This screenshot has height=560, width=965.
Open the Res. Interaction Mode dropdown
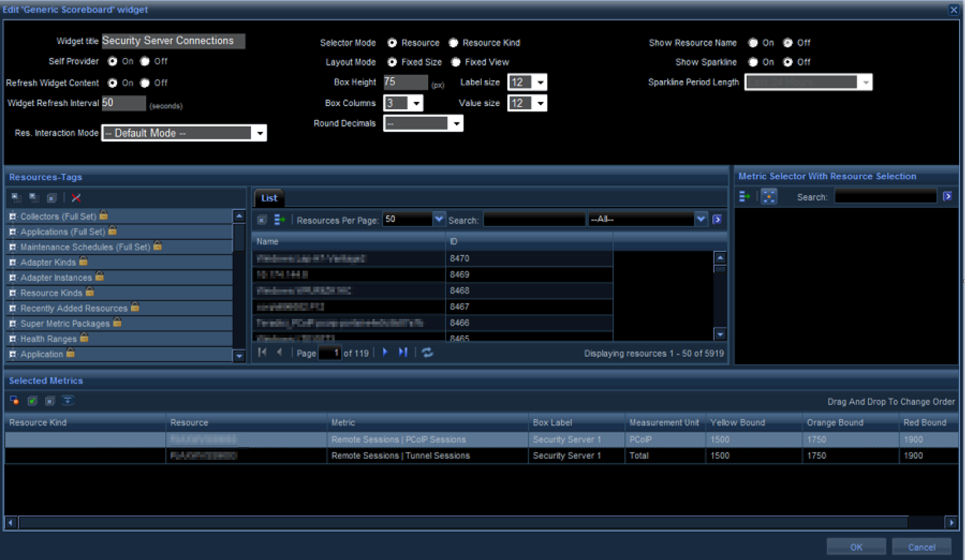click(x=260, y=133)
